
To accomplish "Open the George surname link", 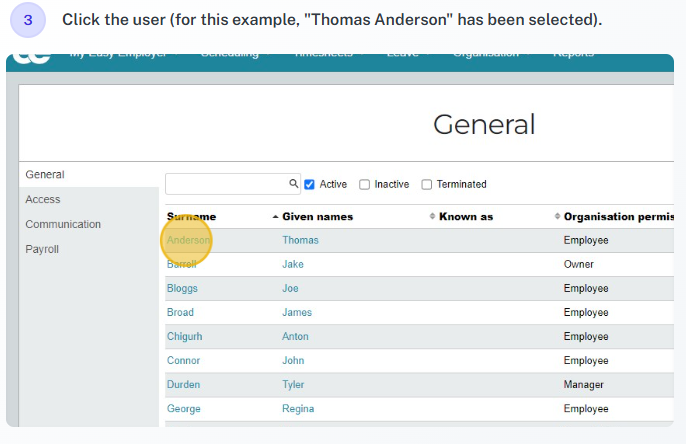I will pyautogui.click(x=184, y=409).
